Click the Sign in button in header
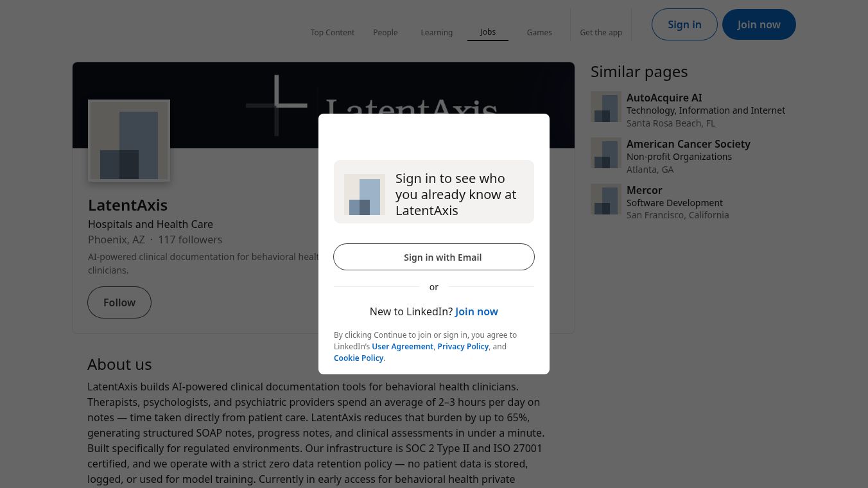This screenshot has width=868, height=488. pos(684,24)
